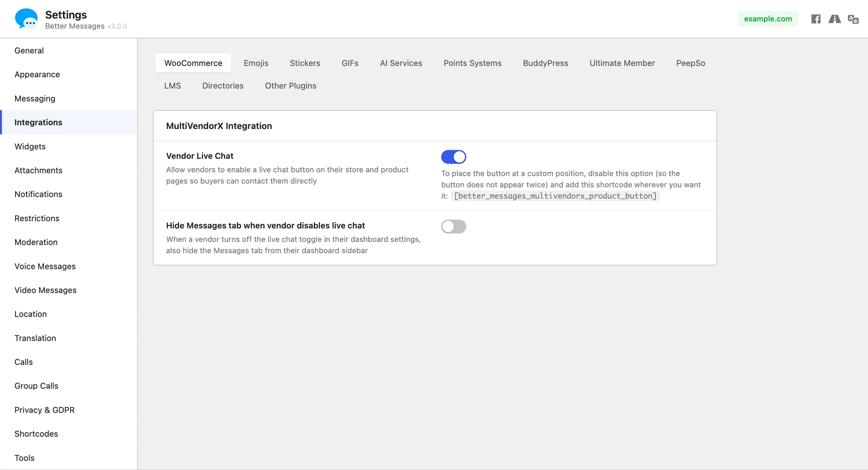Screen dimensions: 868x470
Task: Switch to the GIFs tab
Action: [350, 63]
